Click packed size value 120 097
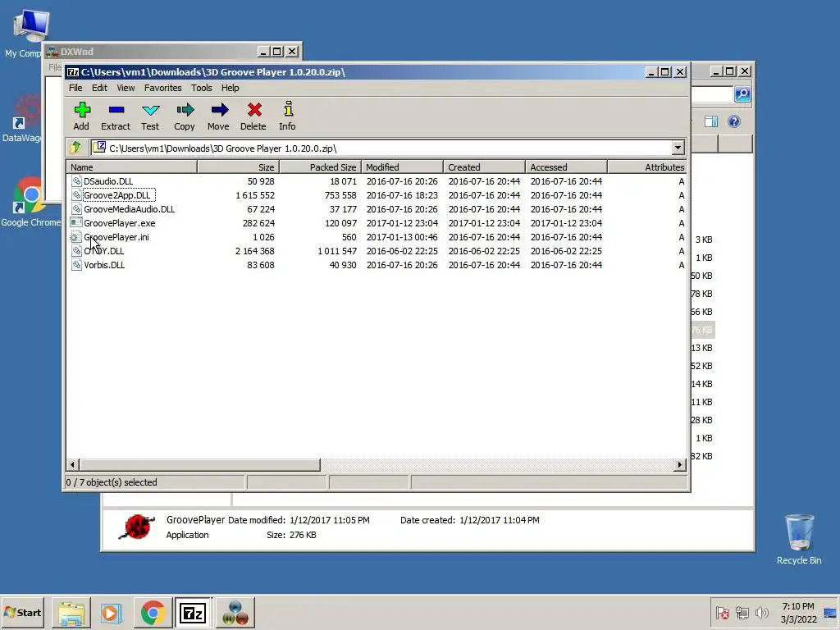The height and width of the screenshot is (630, 840). click(340, 223)
